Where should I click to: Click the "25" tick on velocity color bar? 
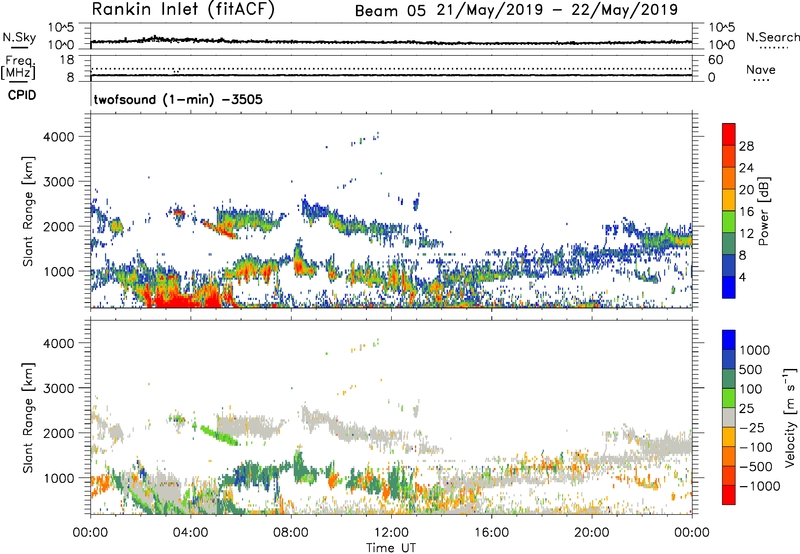point(746,409)
